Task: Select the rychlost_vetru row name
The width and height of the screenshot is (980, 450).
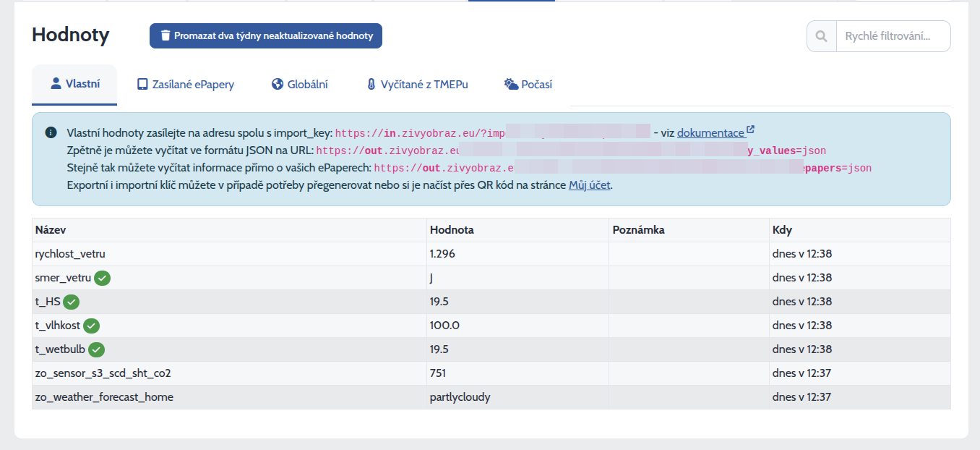Action: [70, 254]
